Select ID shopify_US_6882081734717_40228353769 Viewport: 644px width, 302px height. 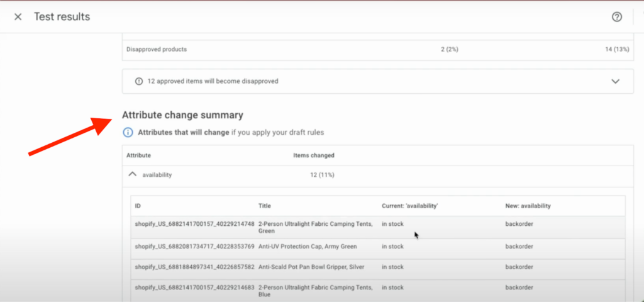point(195,247)
